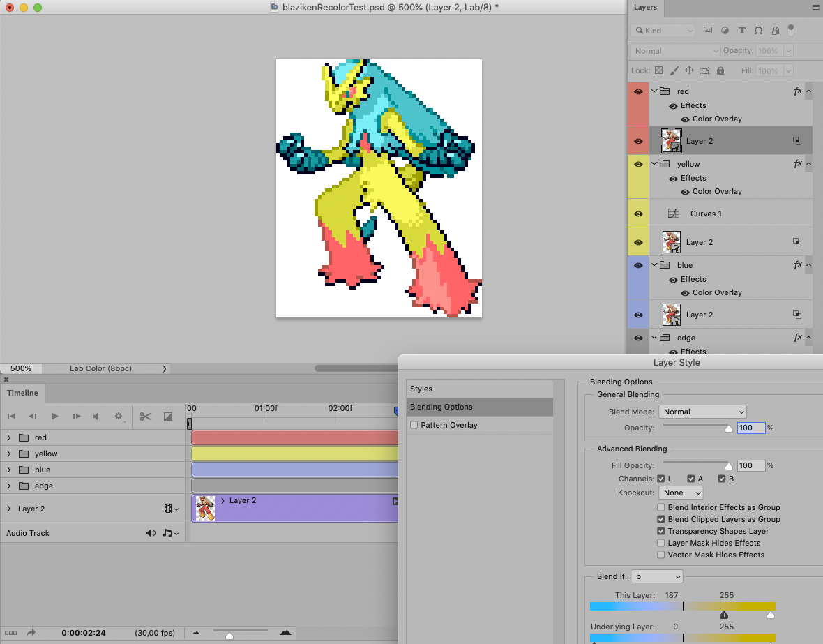Switch to the Timeline tab
The width and height of the screenshot is (823, 644).
pyautogui.click(x=22, y=393)
